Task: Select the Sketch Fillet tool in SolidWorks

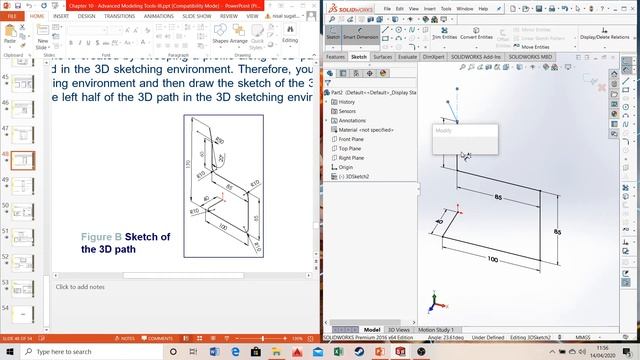Action: coord(412,47)
